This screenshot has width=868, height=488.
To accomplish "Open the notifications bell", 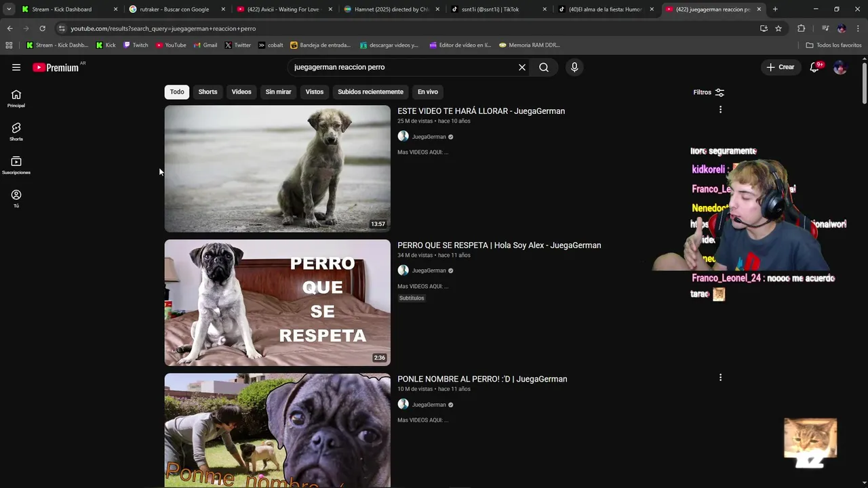I will [x=814, y=67].
